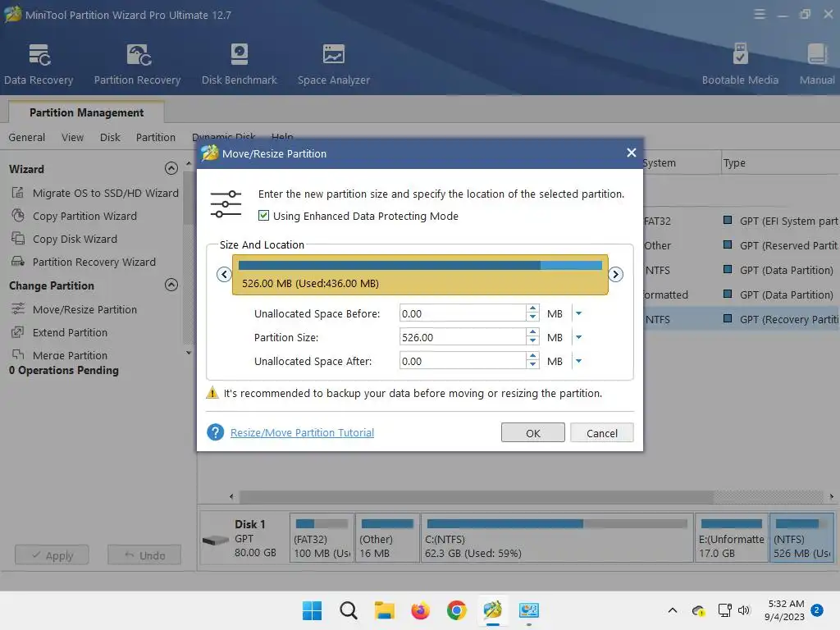Open the Partition menu
840x630 pixels.
click(x=155, y=137)
